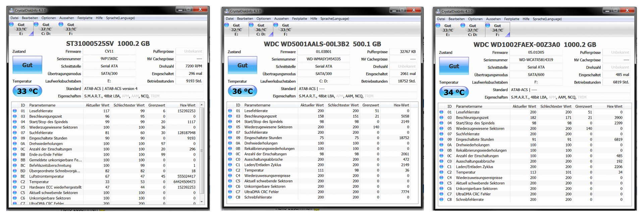Click serial number field 9VP15KRC

click(x=109, y=59)
